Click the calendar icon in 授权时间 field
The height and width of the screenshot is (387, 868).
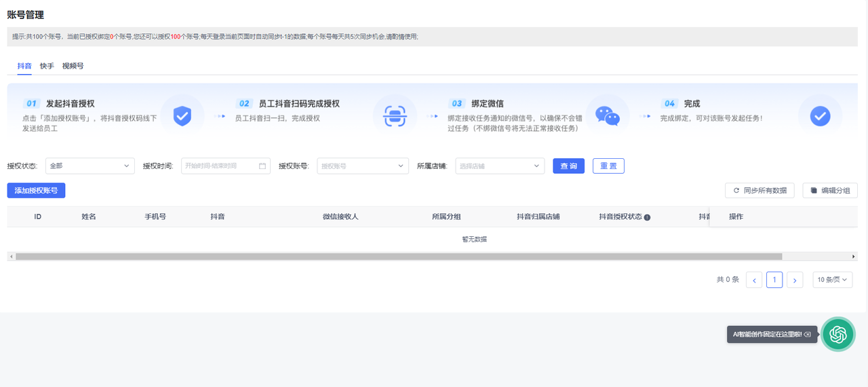click(x=262, y=166)
